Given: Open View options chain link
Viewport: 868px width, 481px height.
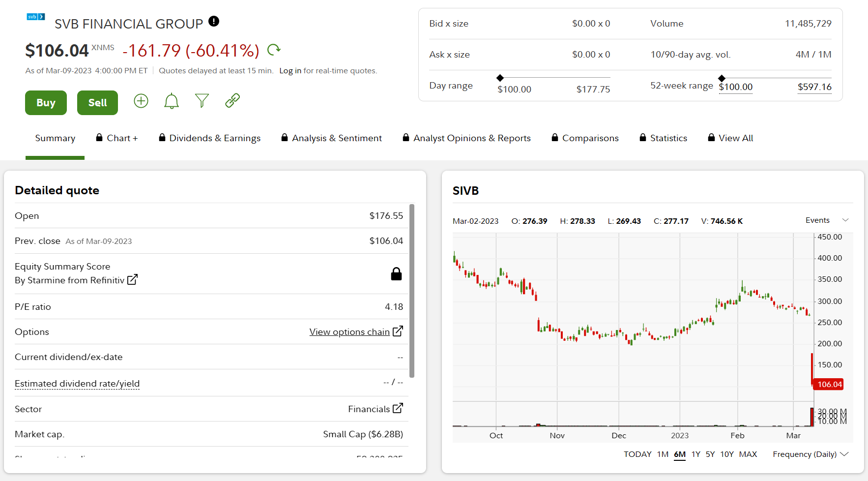Looking at the screenshot, I should [349, 332].
